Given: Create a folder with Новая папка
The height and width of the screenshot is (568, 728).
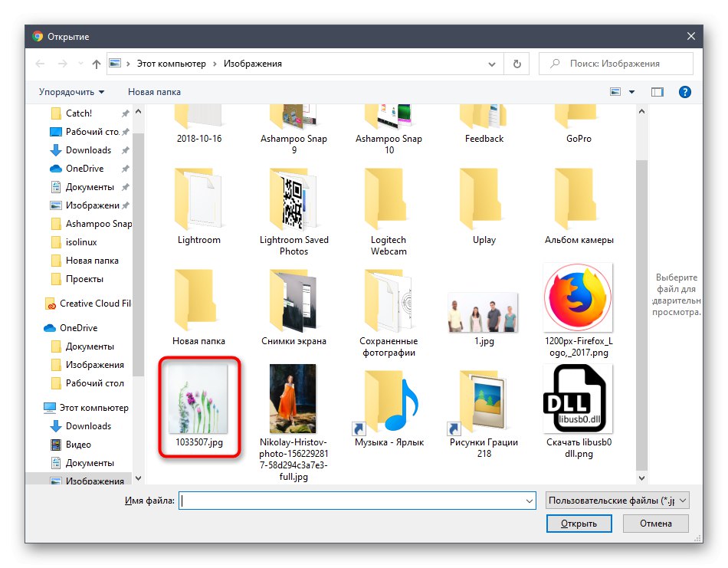Looking at the screenshot, I should click(153, 91).
